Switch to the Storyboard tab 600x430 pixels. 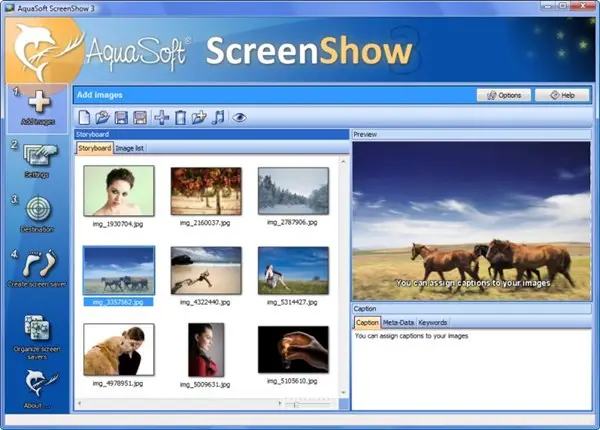click(95, 148)
